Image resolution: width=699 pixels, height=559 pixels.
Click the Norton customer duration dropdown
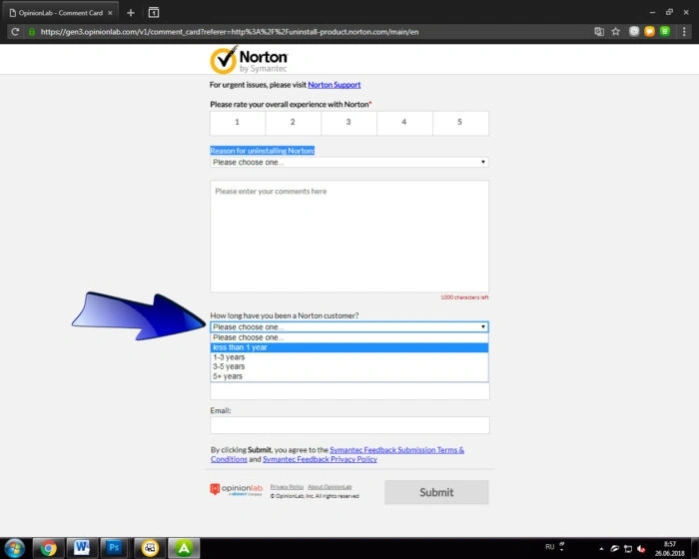tap(349, 327)
